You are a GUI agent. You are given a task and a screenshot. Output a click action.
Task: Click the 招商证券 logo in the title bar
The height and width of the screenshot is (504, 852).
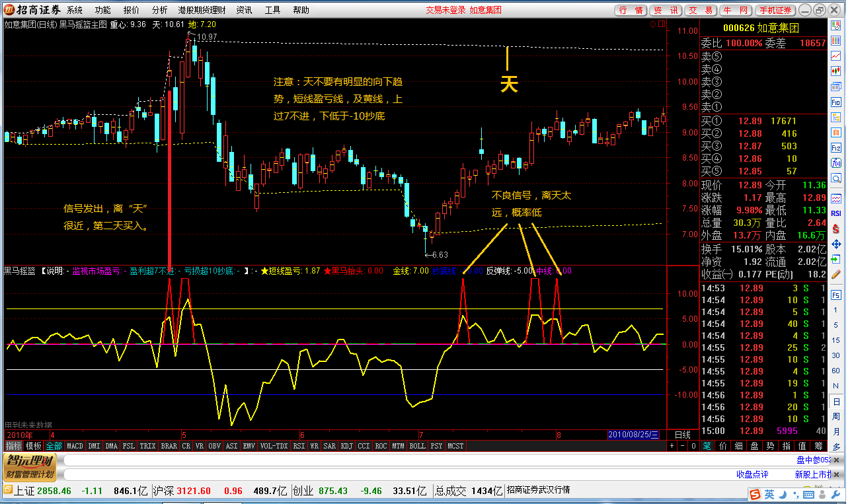click(33, 10)
